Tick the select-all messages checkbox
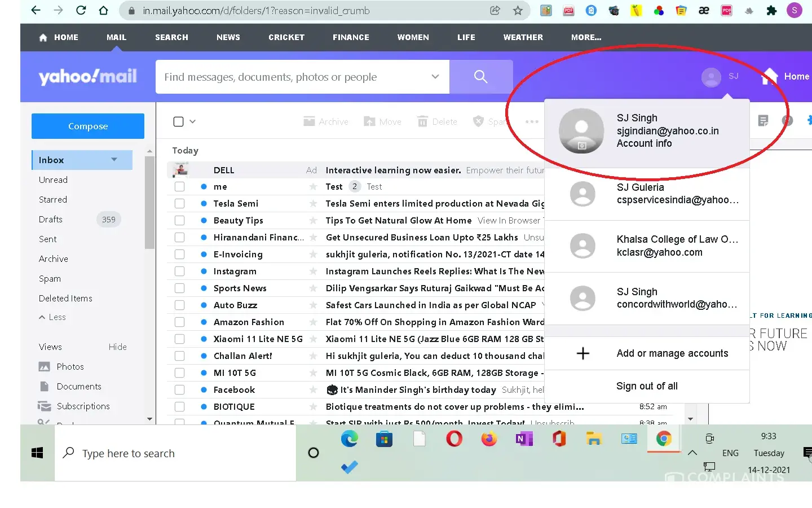 [179, 121]
